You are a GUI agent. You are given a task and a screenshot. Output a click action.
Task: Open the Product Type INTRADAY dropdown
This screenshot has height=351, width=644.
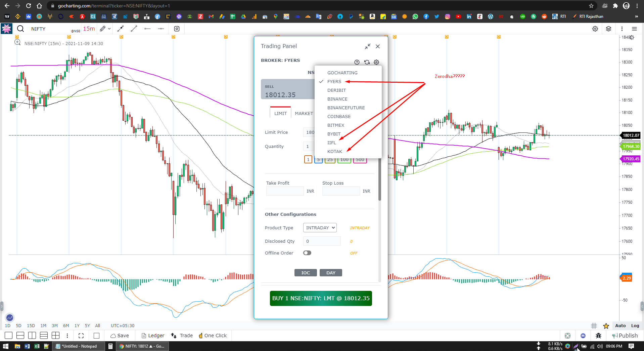[319, 228]
